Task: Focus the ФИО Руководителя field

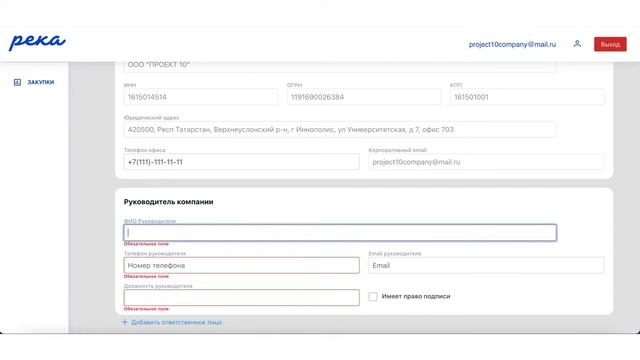Action: 340,233
